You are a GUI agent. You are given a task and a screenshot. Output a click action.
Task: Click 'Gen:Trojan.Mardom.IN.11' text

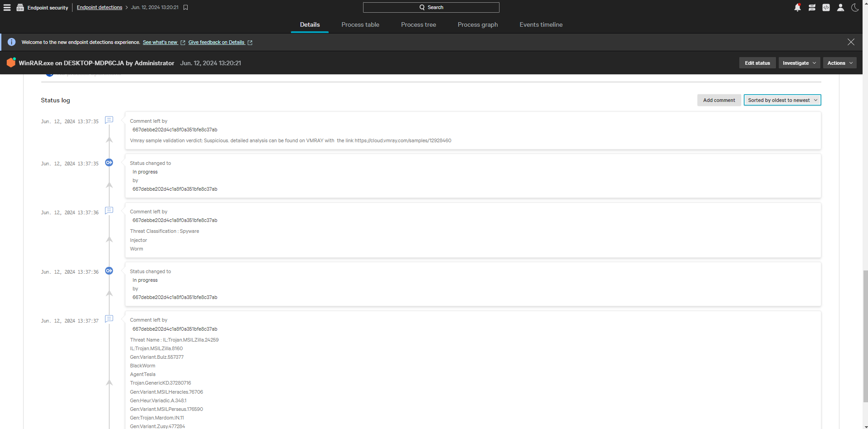coord(157,418)
